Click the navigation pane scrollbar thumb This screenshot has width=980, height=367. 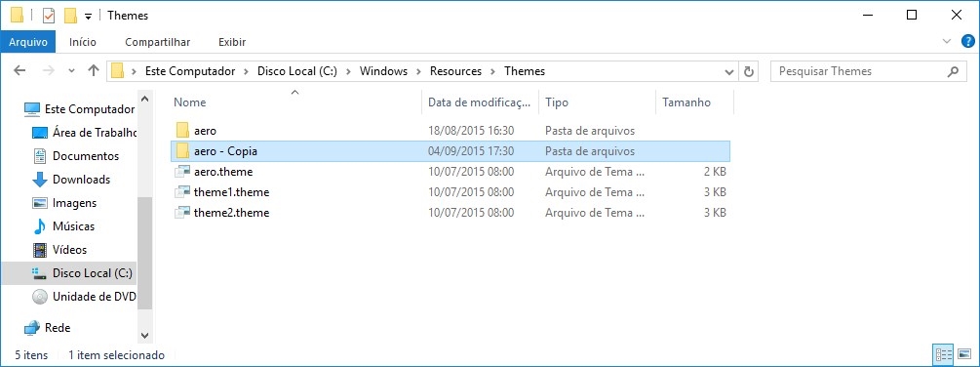point(145,253)
